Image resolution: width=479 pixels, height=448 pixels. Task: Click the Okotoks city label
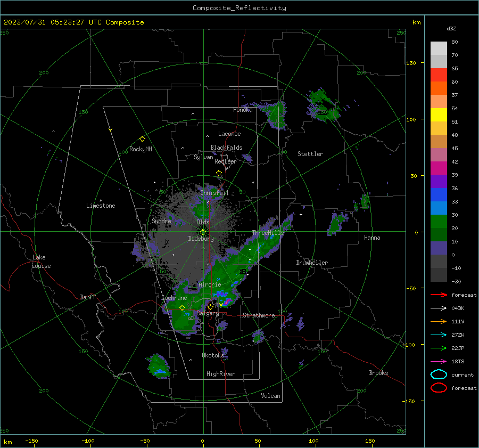pos(213,355)
